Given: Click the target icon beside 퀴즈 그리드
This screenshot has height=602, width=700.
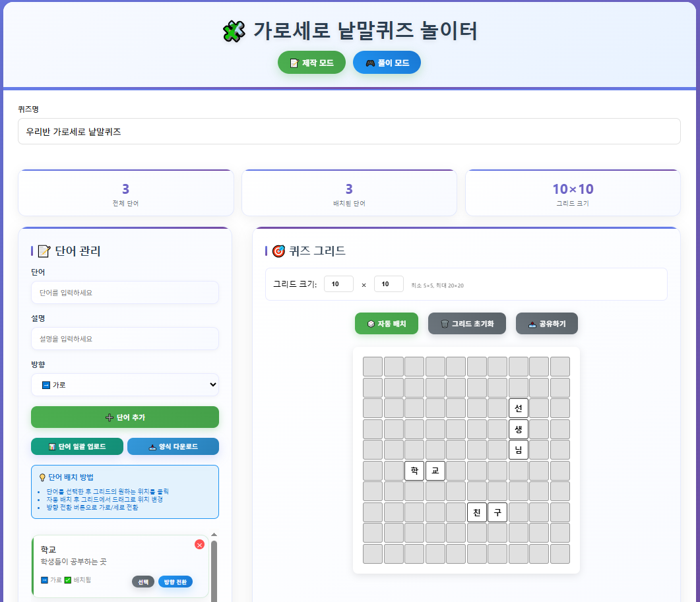Looking at the screenshot, I should (x=280, y=250).
